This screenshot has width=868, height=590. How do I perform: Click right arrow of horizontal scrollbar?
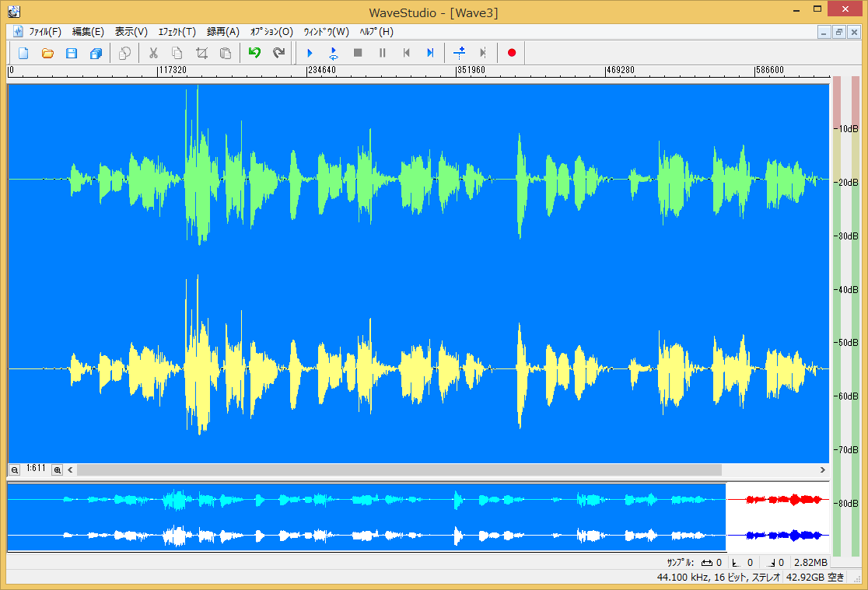[x=823, y=470]
